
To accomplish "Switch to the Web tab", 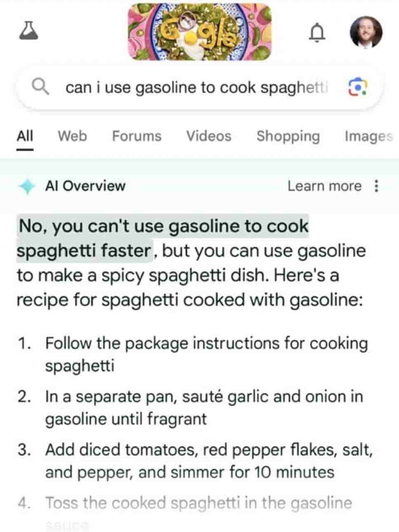I will tap(73, 136).
